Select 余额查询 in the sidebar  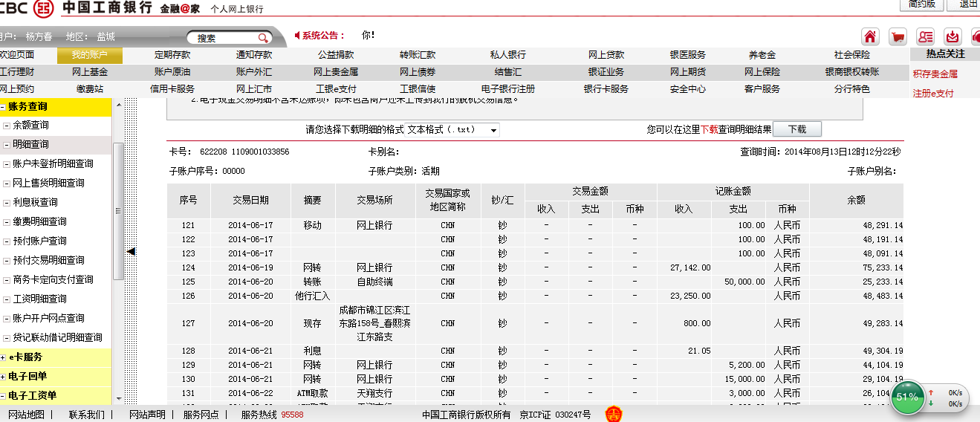[30, 126]
